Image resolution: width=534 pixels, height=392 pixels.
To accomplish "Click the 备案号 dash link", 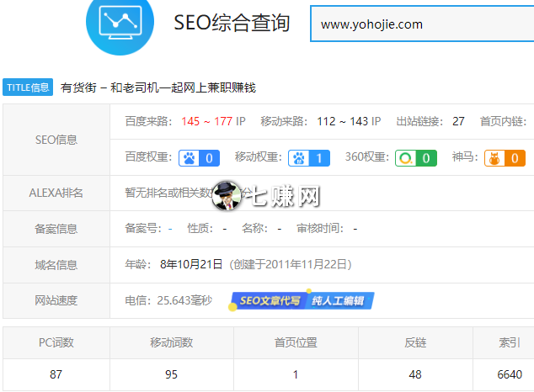I will point(170,229).
